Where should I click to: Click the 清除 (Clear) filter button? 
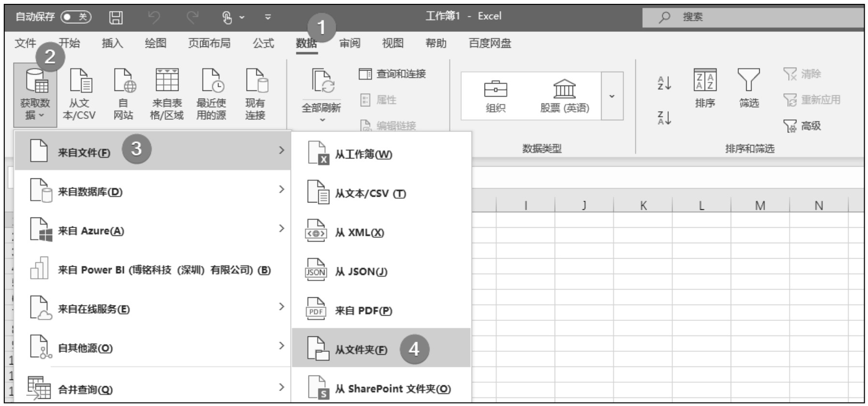click(x=802, y=74)
